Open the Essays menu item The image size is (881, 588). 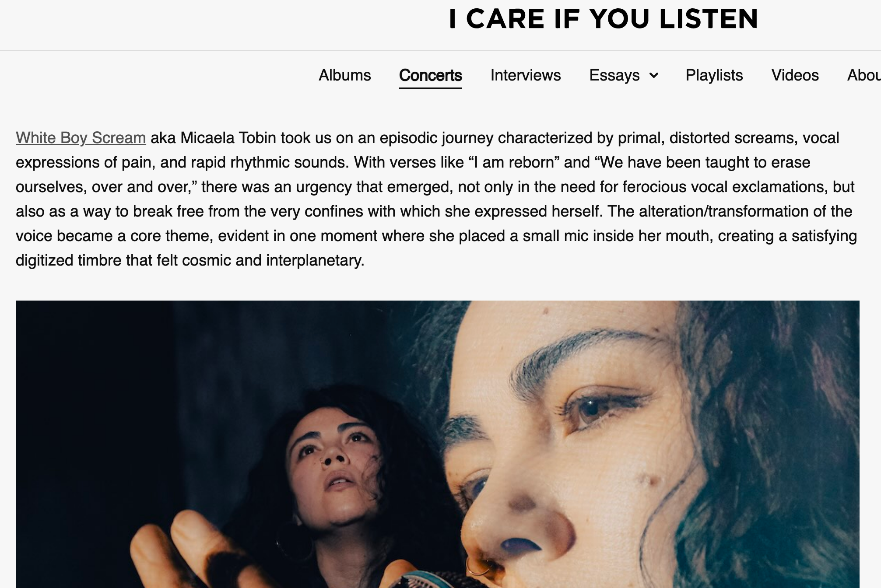tap(614, 75)
